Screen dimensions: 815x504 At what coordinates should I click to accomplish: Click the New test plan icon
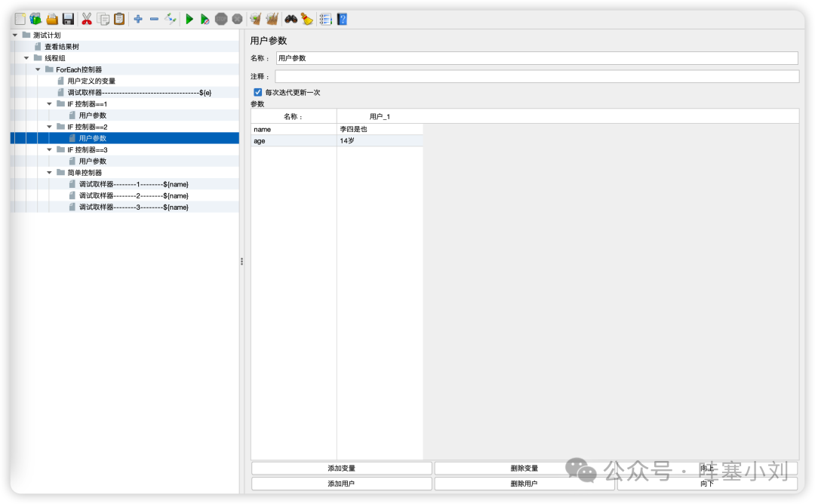click(x=20, y=19)
